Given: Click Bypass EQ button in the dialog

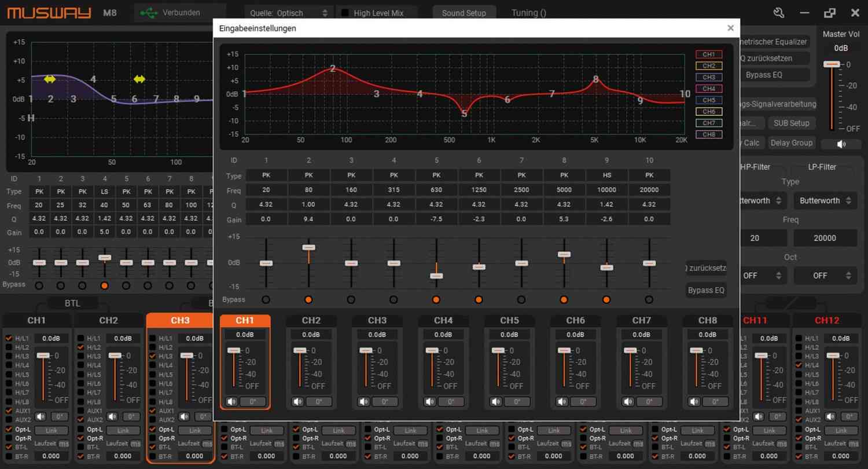Looking at the screenshot, I should [706, 290].
